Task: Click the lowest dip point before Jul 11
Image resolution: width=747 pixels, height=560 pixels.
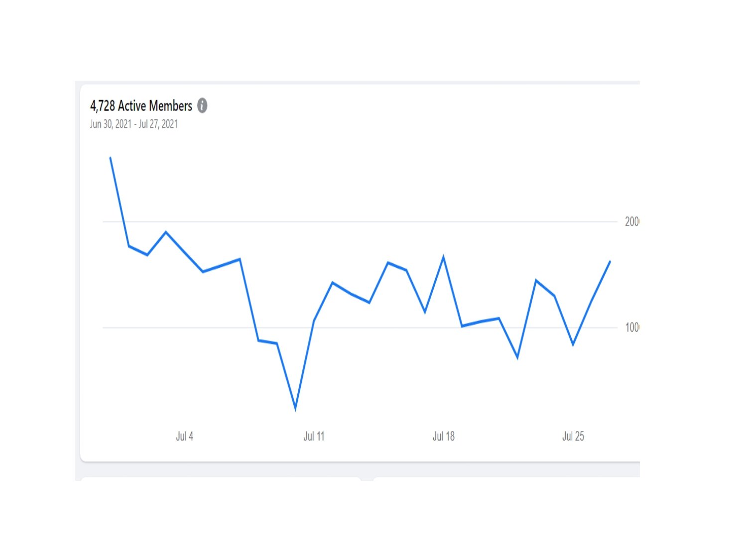Action: [x=295, y=409]
